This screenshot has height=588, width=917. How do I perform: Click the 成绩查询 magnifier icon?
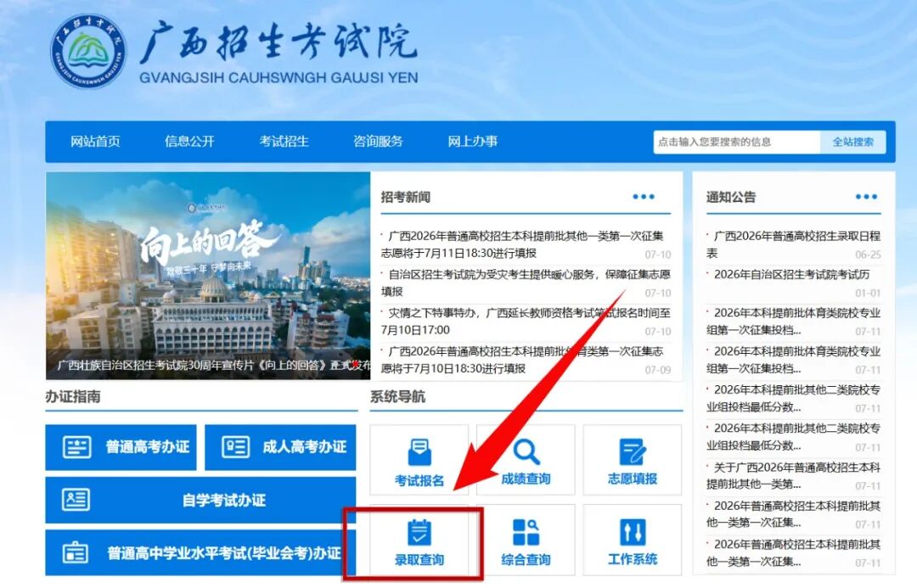[526, 451]
